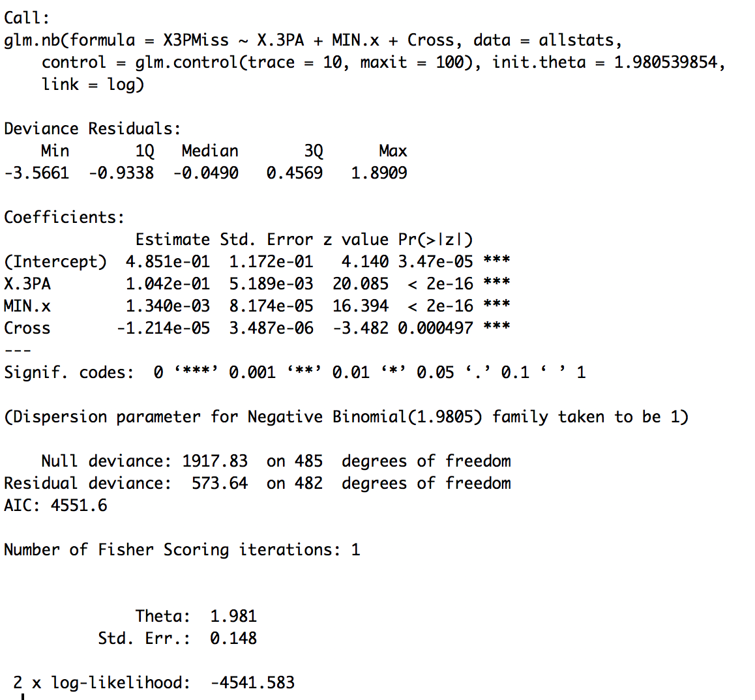Screen dimensions: 755x700
Task: Click the X.3PA coefficient estimate 1.042e-01
Action: (x=168, y=284)
